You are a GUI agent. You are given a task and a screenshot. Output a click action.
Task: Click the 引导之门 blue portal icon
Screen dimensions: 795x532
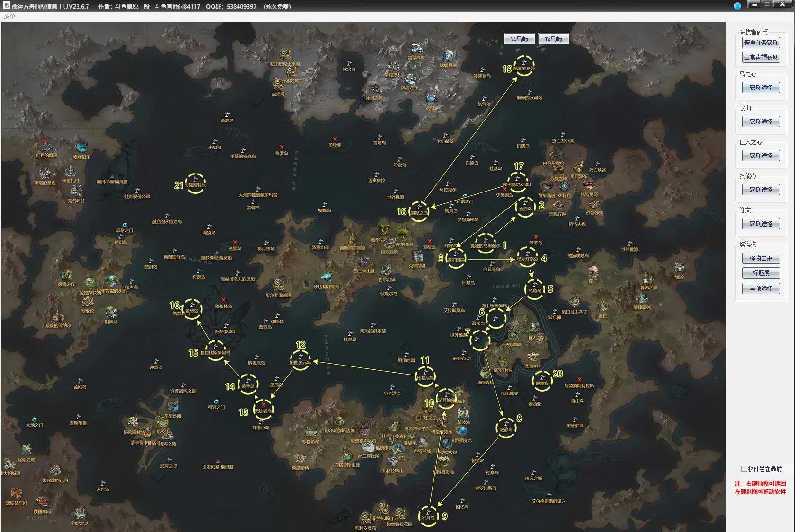coord(216,402)
